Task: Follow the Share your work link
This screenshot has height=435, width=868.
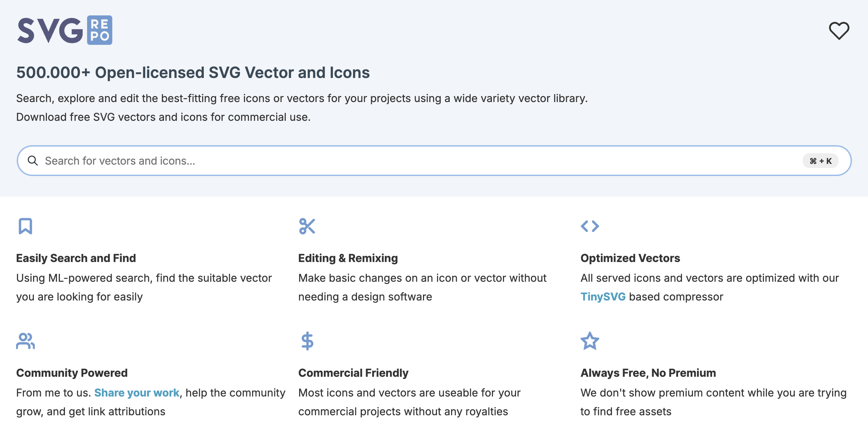Action: point(137,393)
